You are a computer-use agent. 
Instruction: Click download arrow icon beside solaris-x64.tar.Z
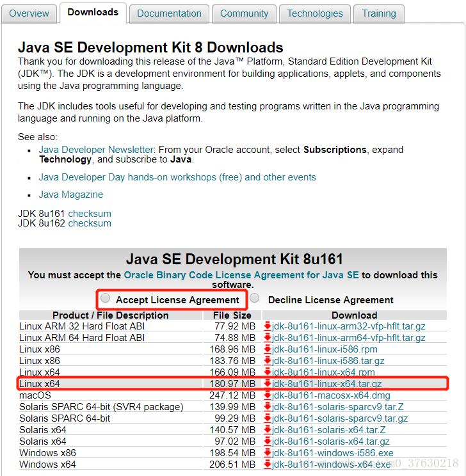(x=268, y=430)
